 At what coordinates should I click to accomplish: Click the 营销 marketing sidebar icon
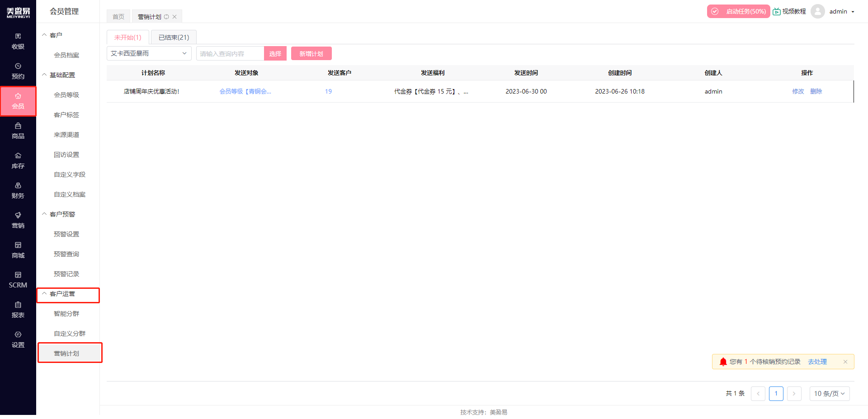click(18, 220)
